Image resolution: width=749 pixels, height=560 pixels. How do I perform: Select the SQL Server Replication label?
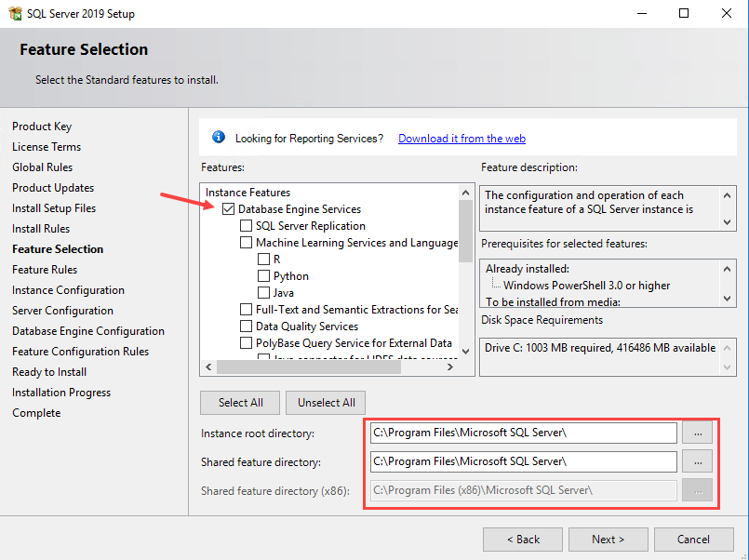click(x=311, y=226)
